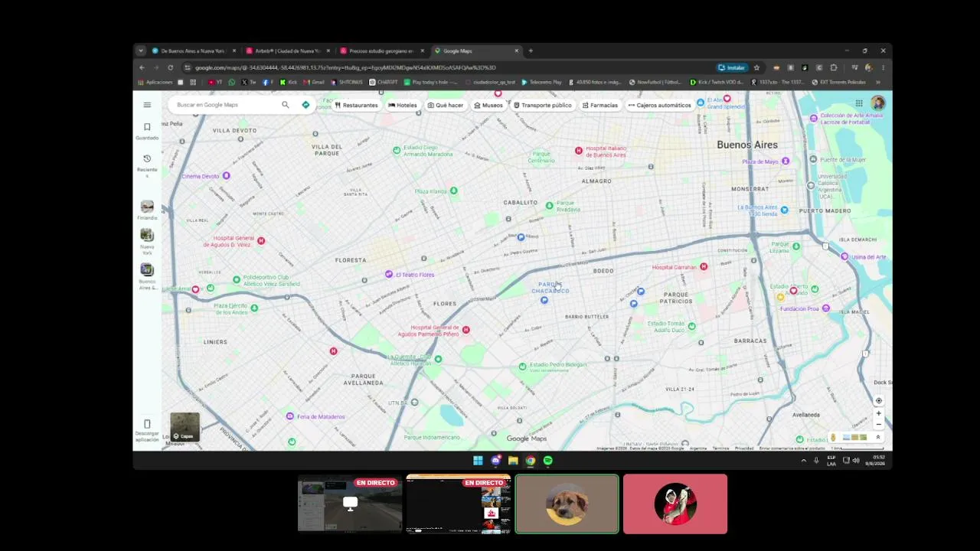
Task: Open Street View with the Pegman icon
Action: [x=833, y=438]
